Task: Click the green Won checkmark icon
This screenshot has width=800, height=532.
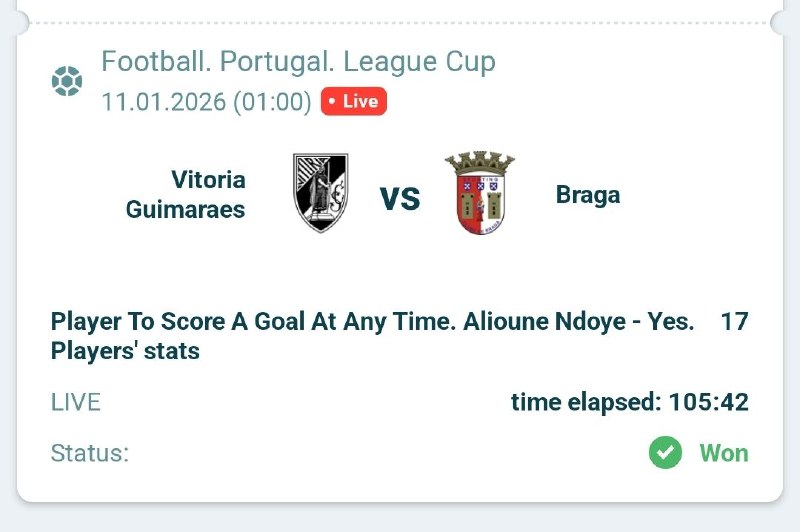Action: pos(665,453)
